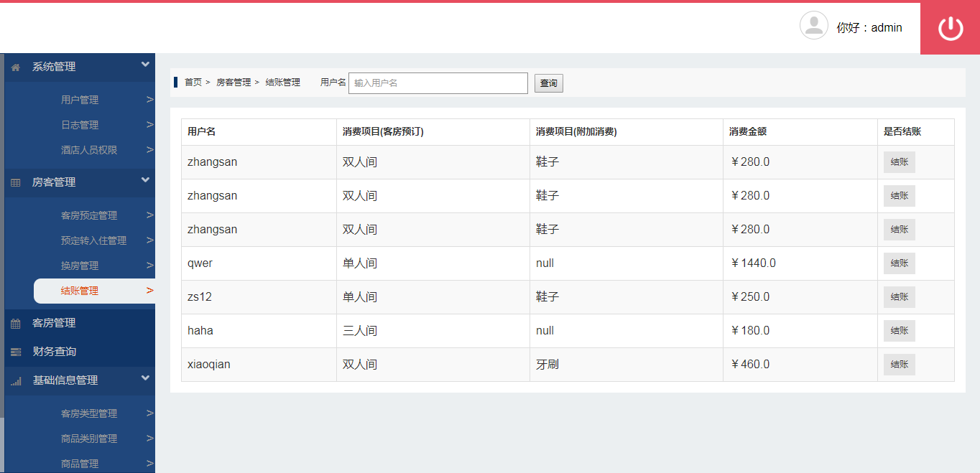Click 结账 button for xiaoqian
This screenshot has height=473, width=980.
tap(900, 365)
